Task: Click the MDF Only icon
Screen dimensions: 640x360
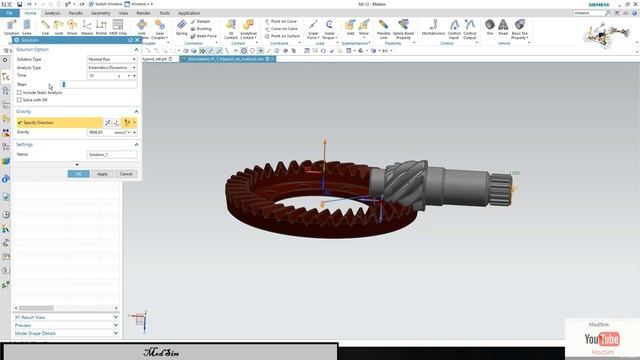Action: click(x=118, y=27)
